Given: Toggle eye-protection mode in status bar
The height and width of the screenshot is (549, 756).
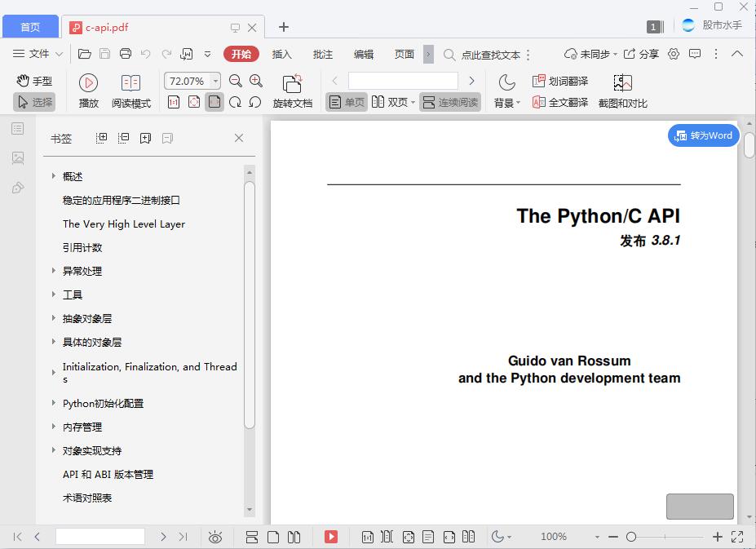Looking at the screenshot, I should (215, 537).
